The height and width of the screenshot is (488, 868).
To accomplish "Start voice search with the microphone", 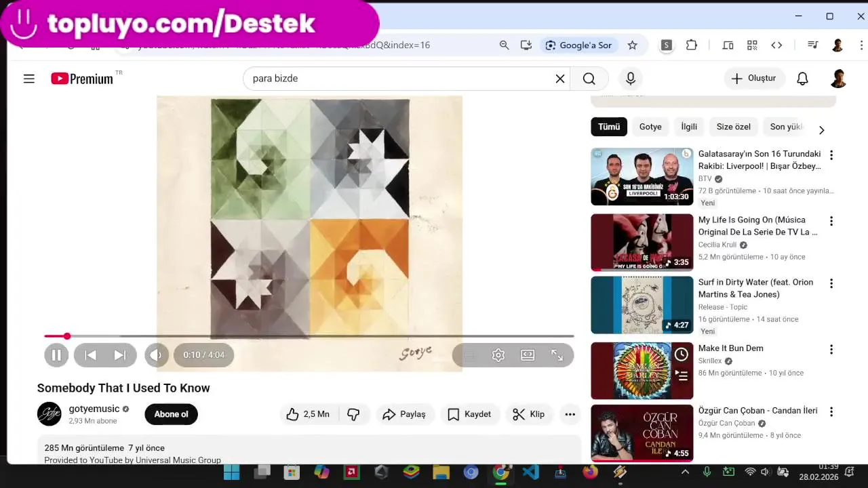I will tap(631, 79).
